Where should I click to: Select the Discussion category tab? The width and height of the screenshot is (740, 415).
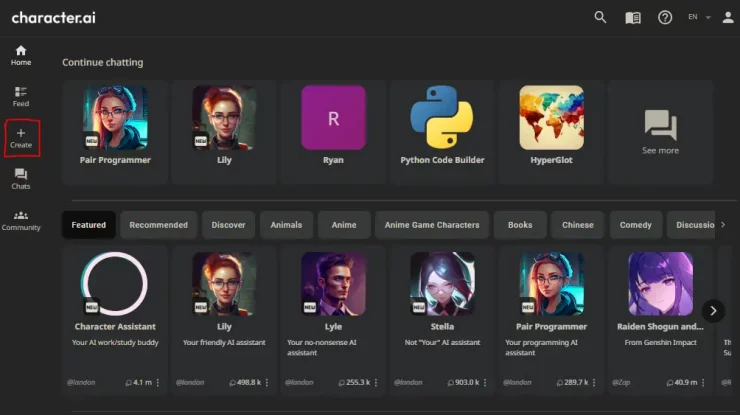click(692, 225)
